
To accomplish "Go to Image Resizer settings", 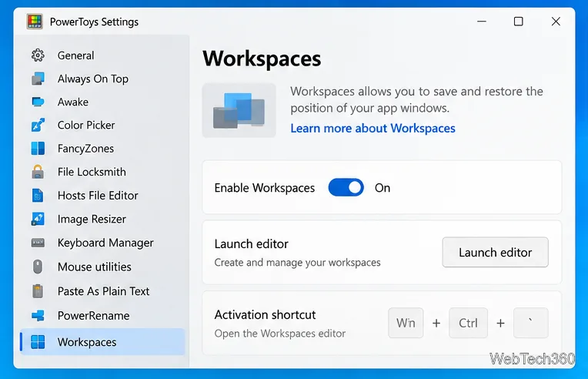I will [102, 219].
